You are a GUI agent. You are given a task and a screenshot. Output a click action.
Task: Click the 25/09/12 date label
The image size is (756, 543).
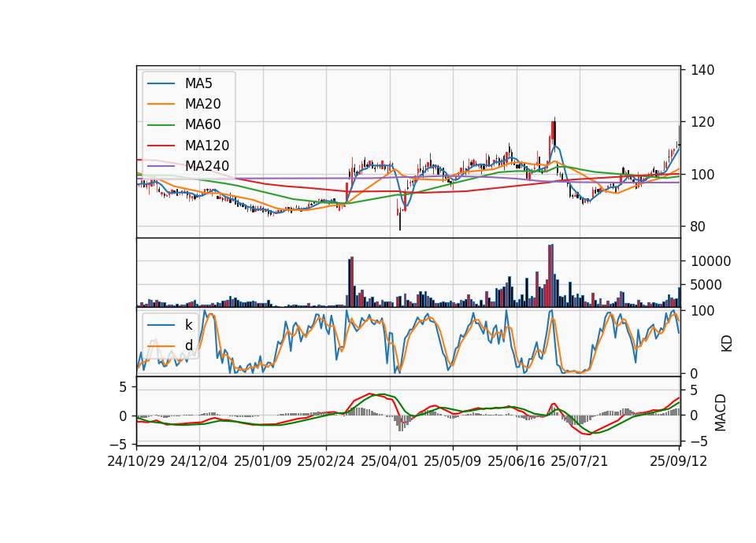[679, 461]
